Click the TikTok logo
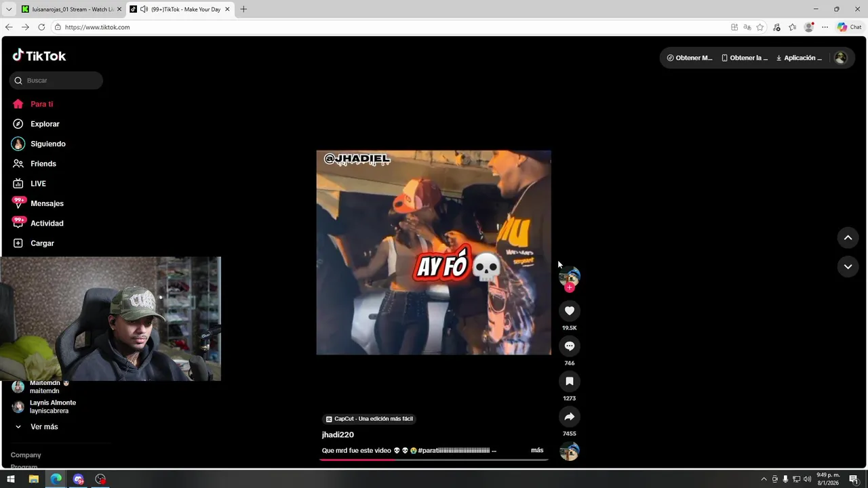 pyautogui.click(x=39, y=56)
